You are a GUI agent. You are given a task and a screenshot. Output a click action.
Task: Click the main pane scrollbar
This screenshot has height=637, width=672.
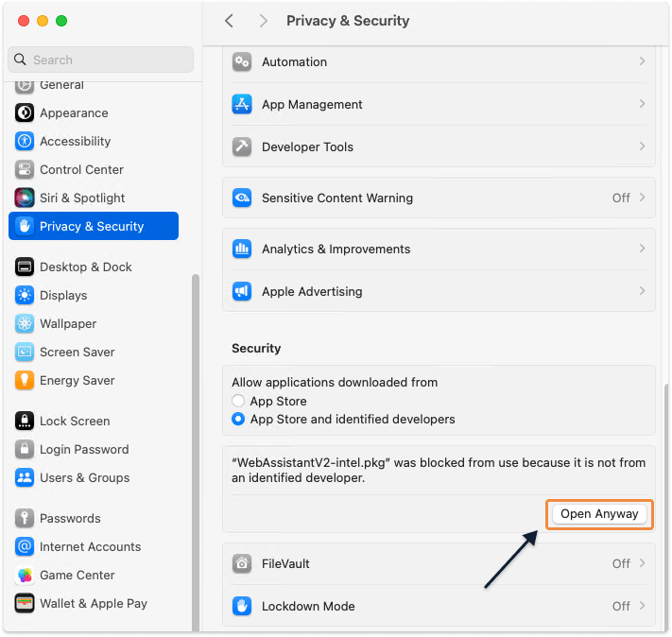(x=666, y=506)
